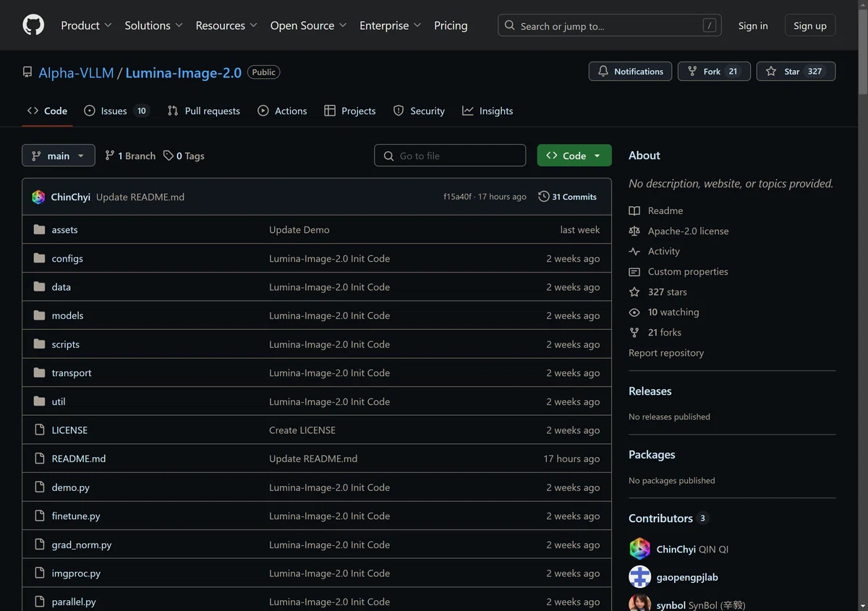The height and width of the screenshot is (611, 868).
Task: Click the scale icon beside Apache-2.0 license
Action: (x=634, y=231)
